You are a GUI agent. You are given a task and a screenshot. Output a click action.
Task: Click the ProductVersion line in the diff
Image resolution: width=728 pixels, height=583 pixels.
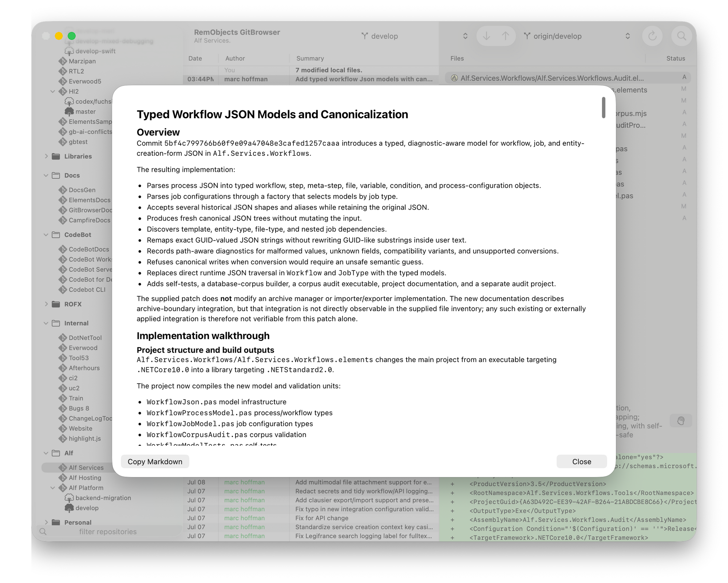click(x=568, y=484)
